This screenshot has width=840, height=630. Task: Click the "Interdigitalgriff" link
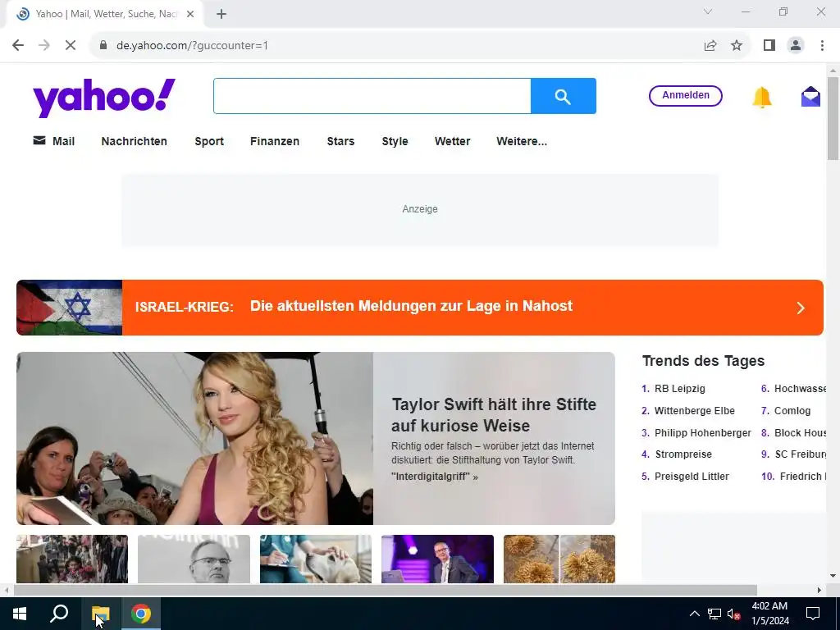(x=435, y=477)
